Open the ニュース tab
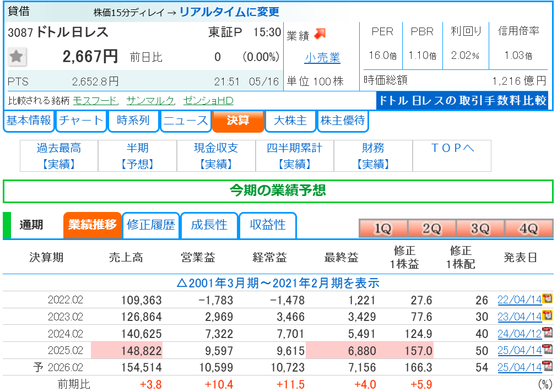The height and width of the screenshot is (392, 557). coord(186,121)
